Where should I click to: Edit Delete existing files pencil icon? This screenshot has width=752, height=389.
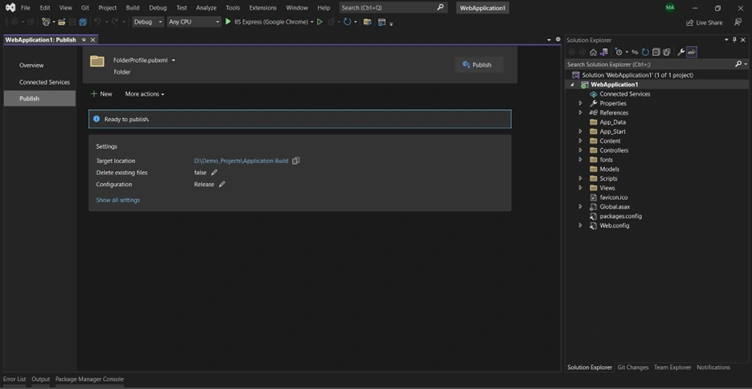point(214,172)
